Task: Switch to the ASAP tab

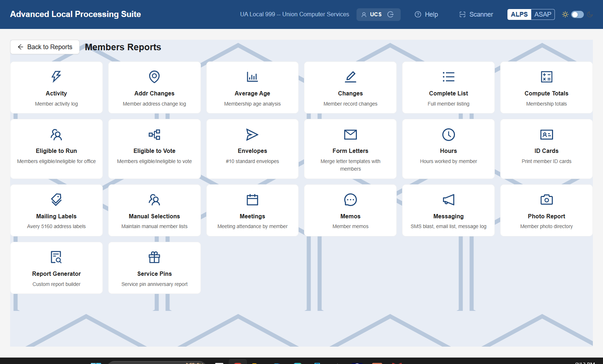Action: coord(543,14)
